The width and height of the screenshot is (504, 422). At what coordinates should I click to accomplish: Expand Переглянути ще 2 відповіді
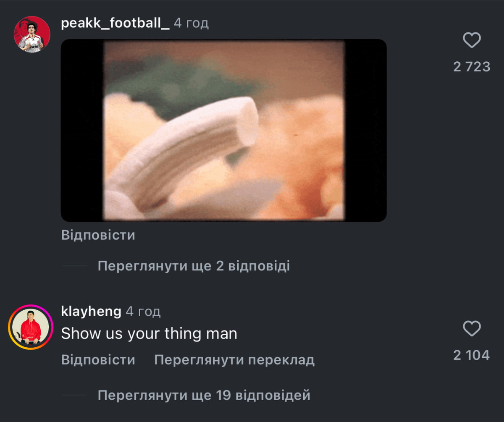[194, 266]
